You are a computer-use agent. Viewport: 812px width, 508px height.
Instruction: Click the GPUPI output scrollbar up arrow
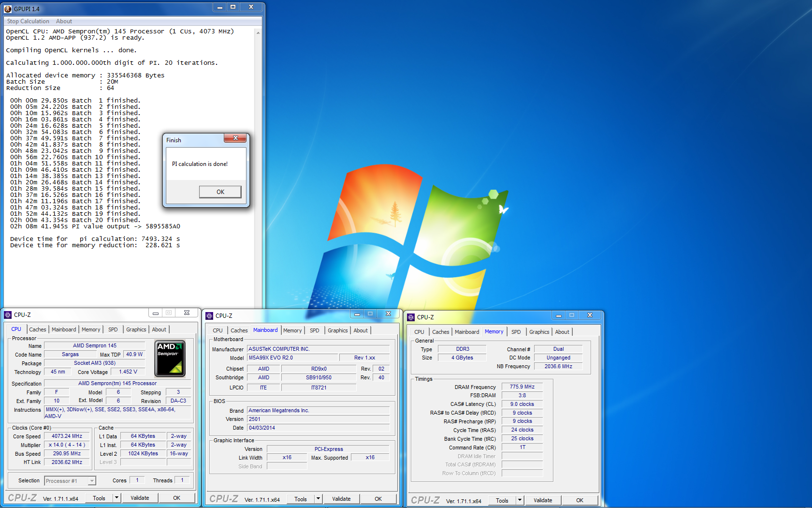point(258,32)
